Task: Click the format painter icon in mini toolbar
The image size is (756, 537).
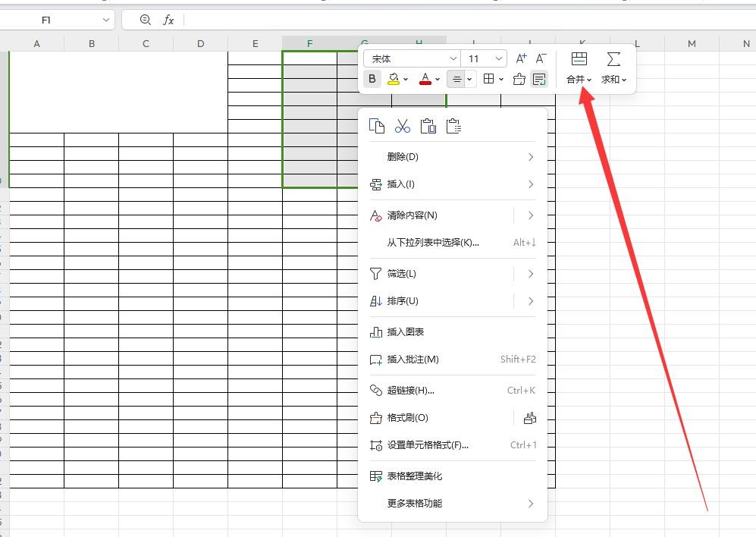Action: pos(519,79)
